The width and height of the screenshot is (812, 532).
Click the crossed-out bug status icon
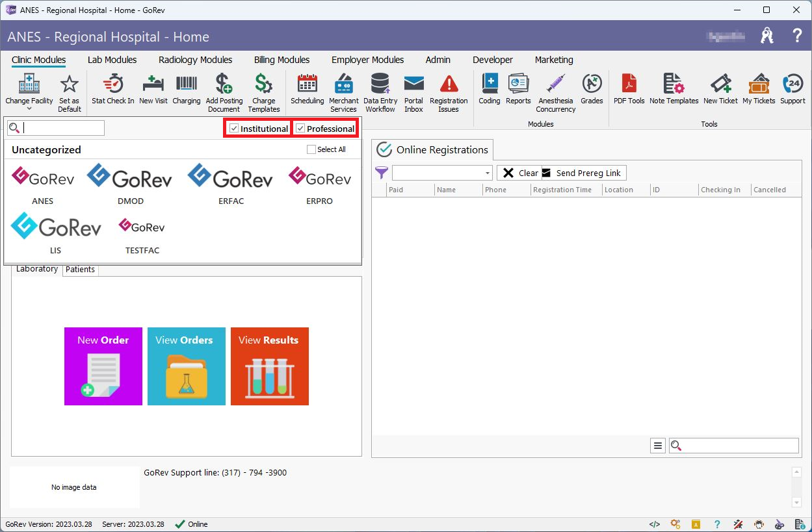coord(738,524)
